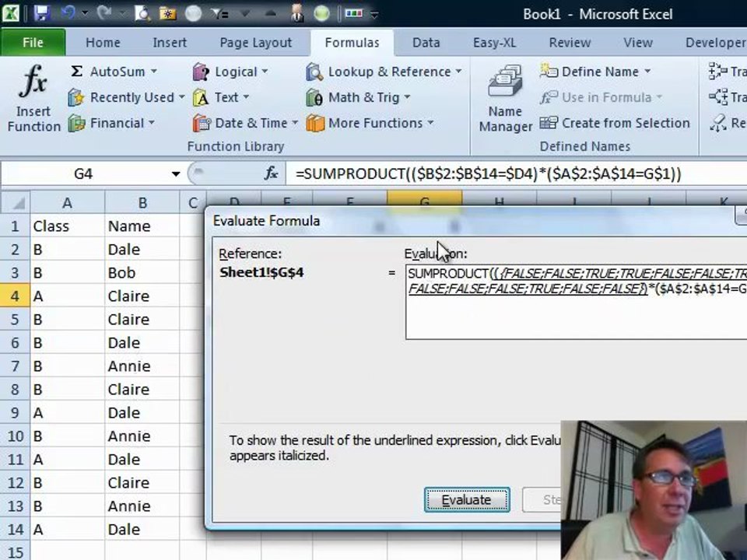Viewport: 747px width, 560px height.
Task: Expand the Logical dropdown arrow
Action: tap(265, 72)
